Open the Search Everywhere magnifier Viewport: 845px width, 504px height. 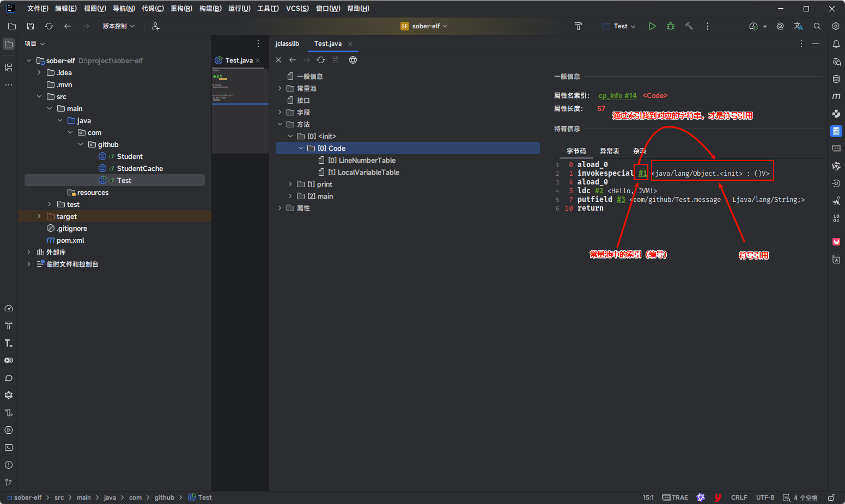coord(817,26)
